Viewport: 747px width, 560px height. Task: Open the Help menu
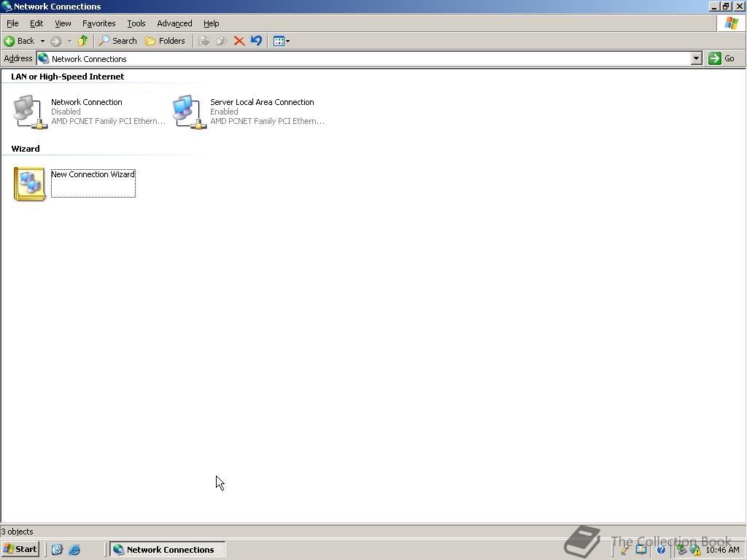[211, 23]
